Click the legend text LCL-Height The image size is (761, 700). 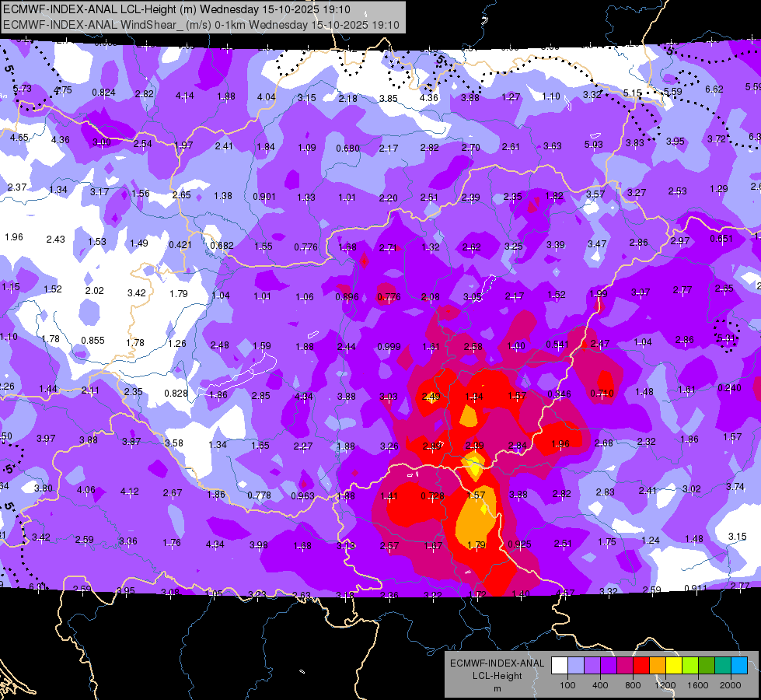tap(497, 676)
